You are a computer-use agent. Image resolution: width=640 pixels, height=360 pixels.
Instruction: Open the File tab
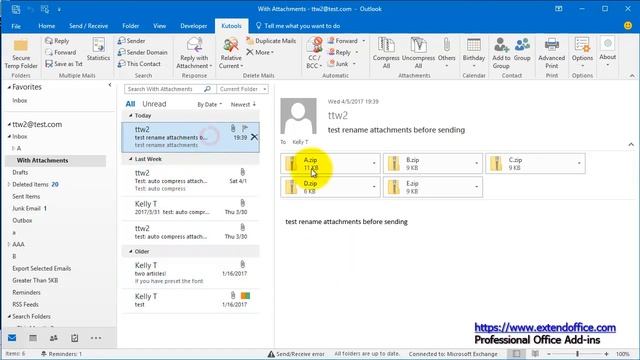point(16,26)
